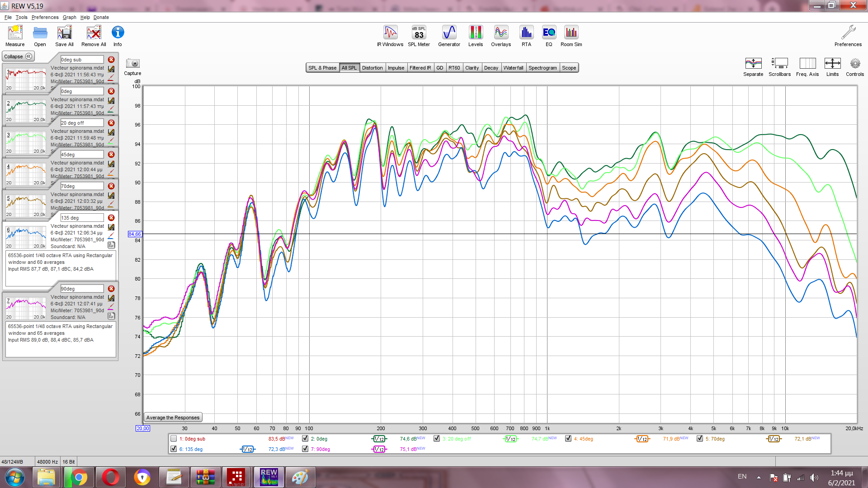868x488 pixels.
Task: Uncheck the 4: 45deg trace checkbox
Action: pyautogui.click(x=568, y=439)
